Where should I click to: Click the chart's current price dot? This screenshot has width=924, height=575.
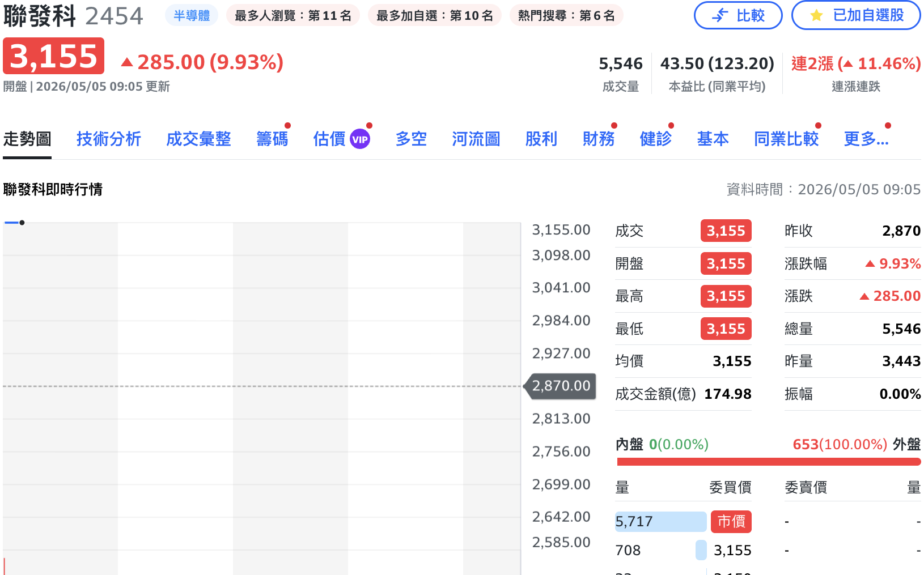tap(22, 223)
